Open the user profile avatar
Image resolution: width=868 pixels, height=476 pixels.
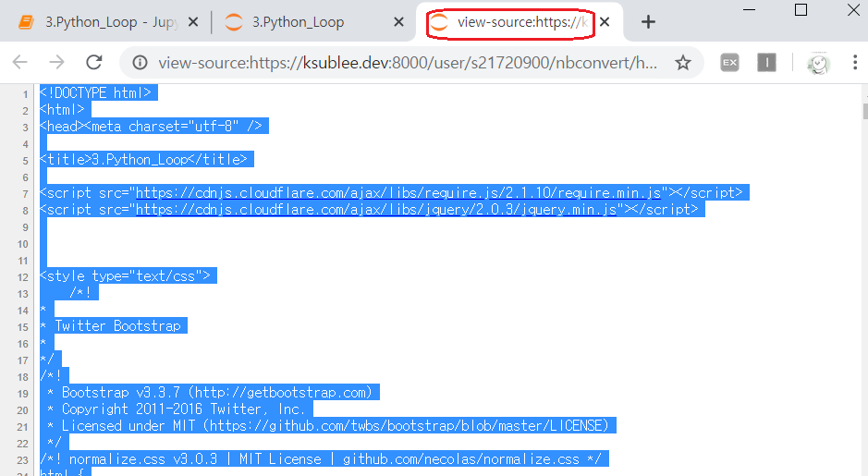pyautogui.click(x=818, y=63)
